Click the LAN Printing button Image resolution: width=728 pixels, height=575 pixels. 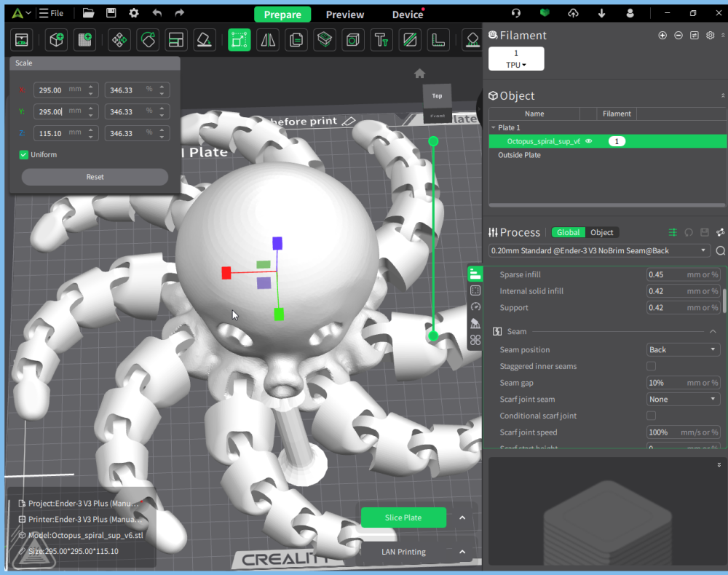(403, 552)
